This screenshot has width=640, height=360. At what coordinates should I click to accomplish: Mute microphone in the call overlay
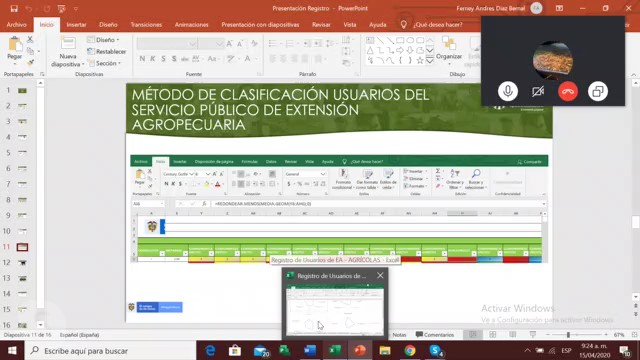508,91
